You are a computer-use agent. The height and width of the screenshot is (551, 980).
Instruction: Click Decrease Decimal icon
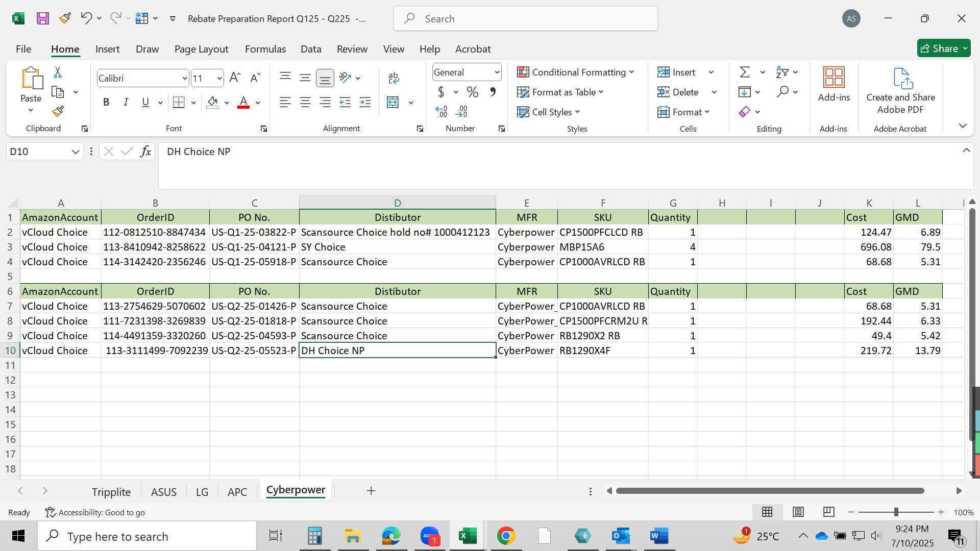click(462, 111)
